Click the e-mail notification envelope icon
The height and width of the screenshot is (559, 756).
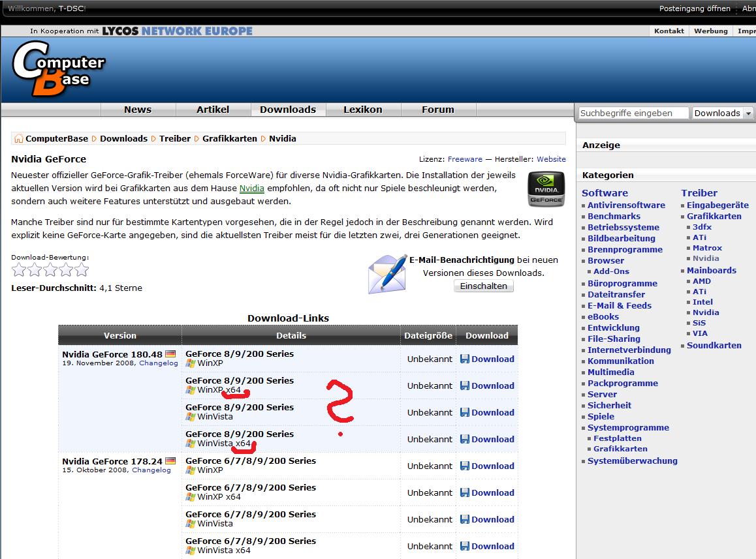387,274
